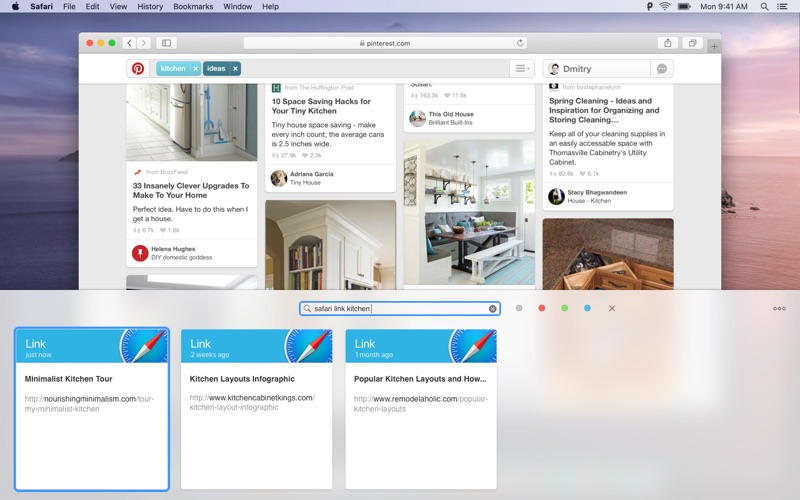Open 10 Space Saving Hacks pin

[x=321, y=106]
